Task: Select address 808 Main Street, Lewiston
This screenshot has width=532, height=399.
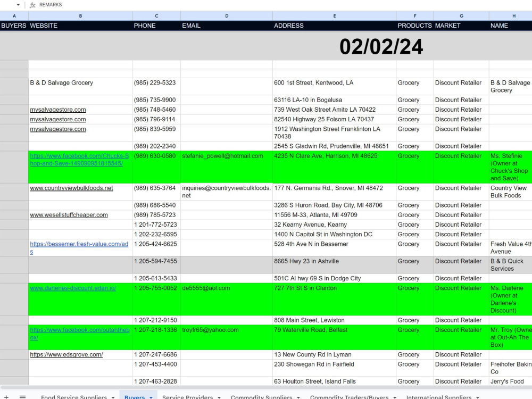Action: click(334, 320)
